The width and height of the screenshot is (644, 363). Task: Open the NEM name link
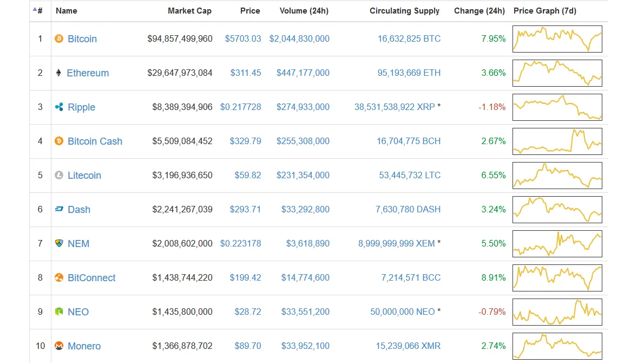point(78,243)
